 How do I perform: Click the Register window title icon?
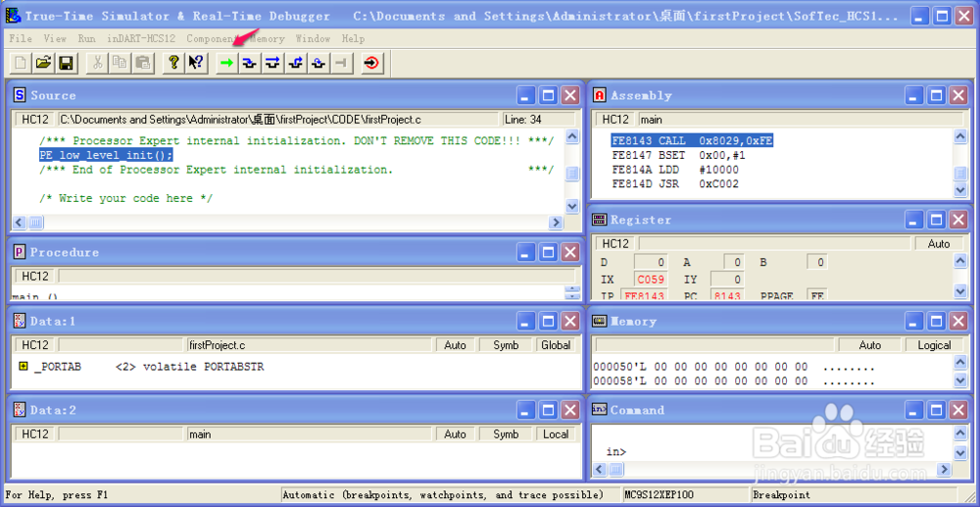(600, 220)
